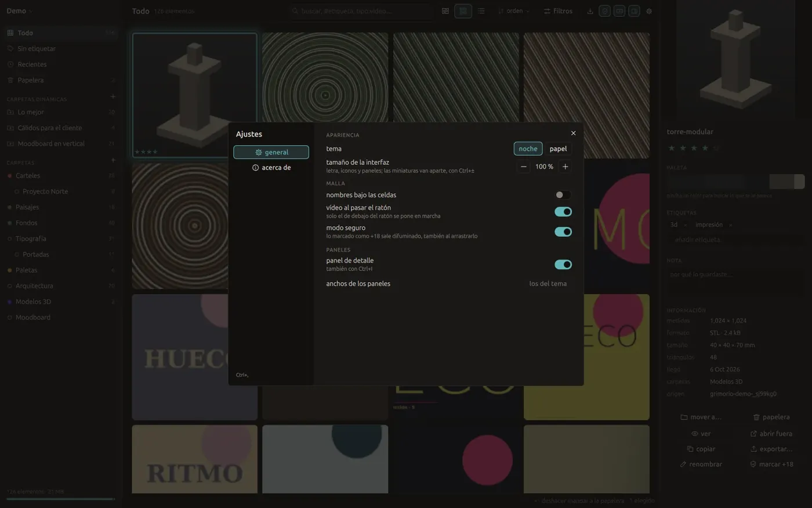Image resolution: width=812 pixels, height=508 pixels.
Task: Focus the search field in the toolbar
Action: coord(361,11)
